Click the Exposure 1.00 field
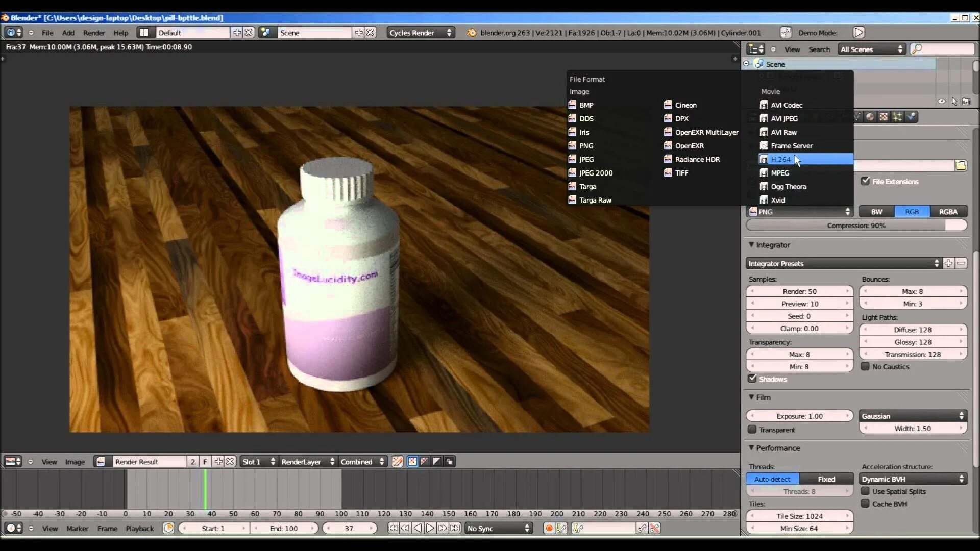Viewport: 980px width, 551px height. pos(799,416)
